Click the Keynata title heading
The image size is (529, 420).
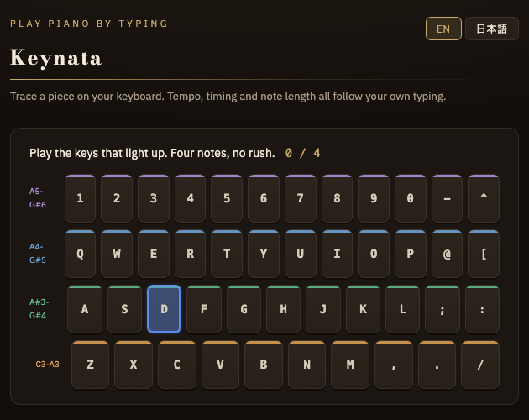pyautogui.click(x=56, y=58)
